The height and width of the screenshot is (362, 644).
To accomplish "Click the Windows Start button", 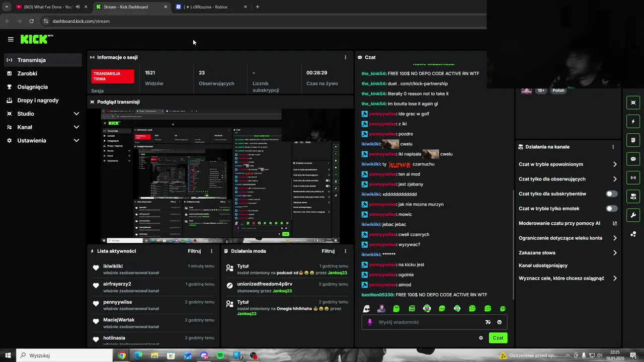I will [8, 355].
